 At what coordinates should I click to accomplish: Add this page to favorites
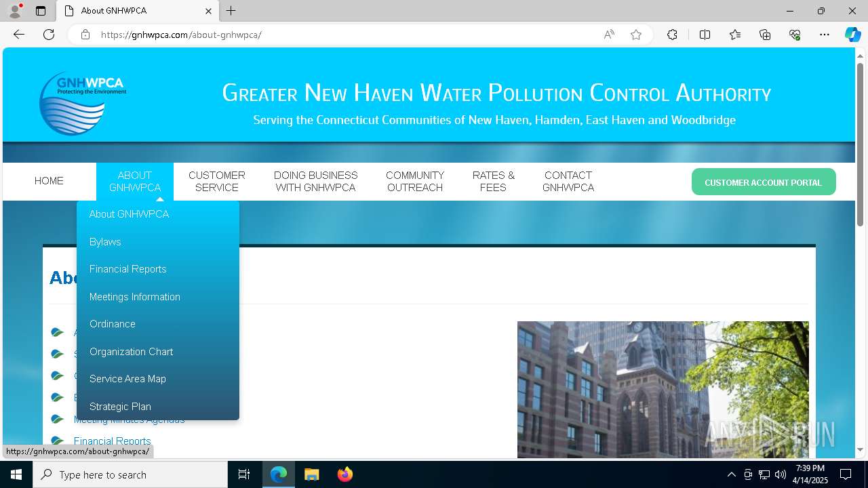[636, 35]
